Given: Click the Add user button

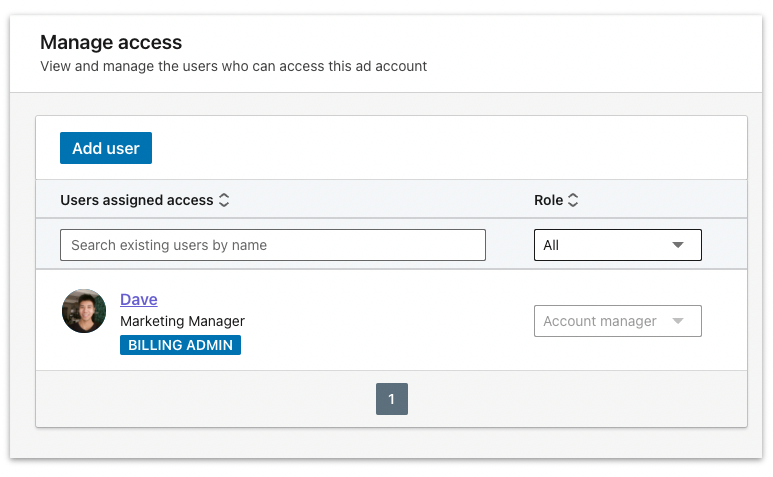Looking at the screenshot, I should coord(106,148).
